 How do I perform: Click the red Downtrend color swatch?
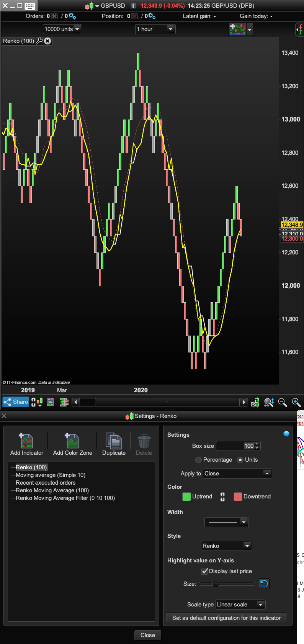point(238,497)
